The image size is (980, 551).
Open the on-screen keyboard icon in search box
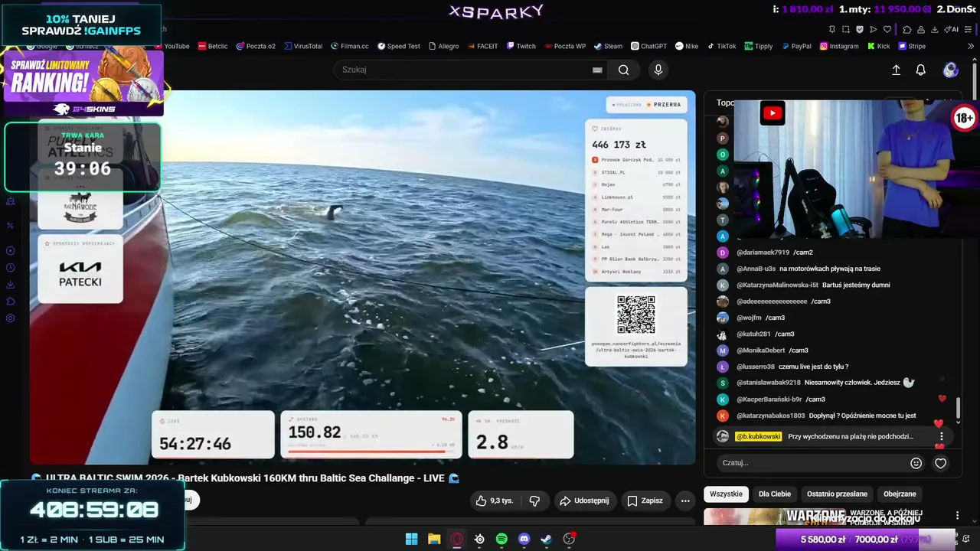[x=597, y=70]
